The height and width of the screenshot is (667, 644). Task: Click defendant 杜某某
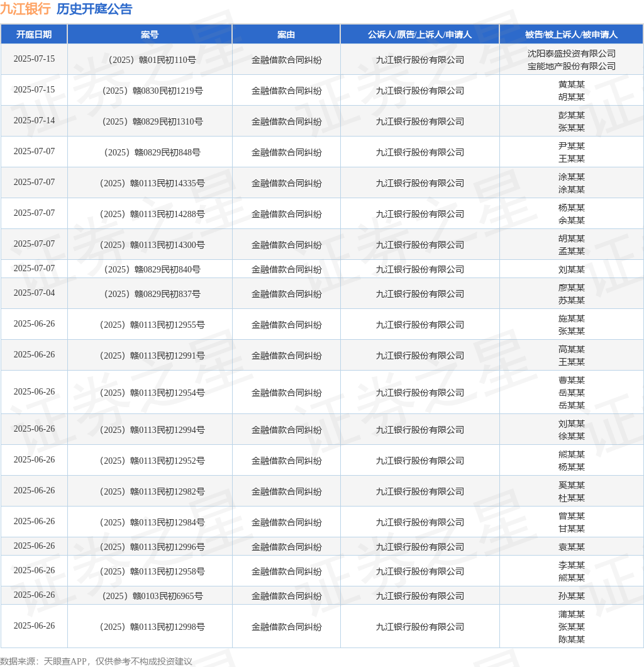click(x=571, y=498)
